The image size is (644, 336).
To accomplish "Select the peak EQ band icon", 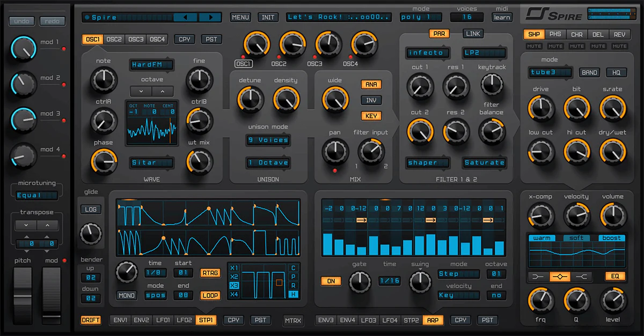I will tap(559, 277).
